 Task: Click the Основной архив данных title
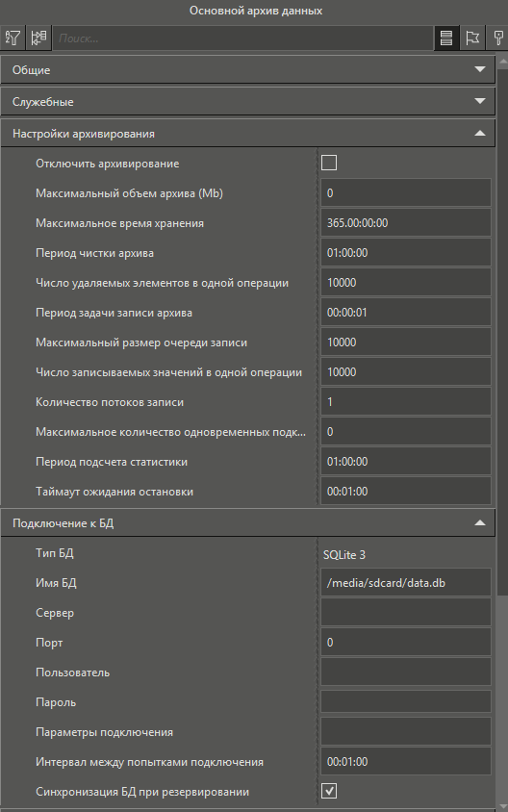coord(256,11)
